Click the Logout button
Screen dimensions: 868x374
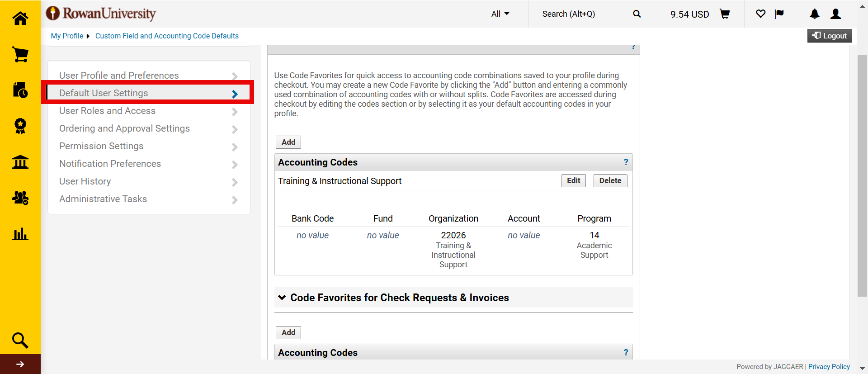[830, 36]
